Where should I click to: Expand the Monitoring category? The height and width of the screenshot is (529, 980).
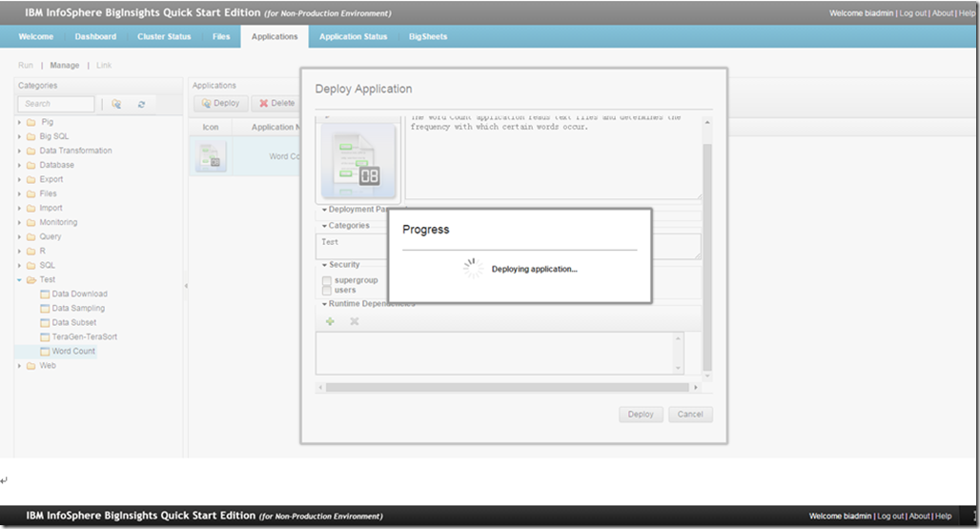coord(19,223)
